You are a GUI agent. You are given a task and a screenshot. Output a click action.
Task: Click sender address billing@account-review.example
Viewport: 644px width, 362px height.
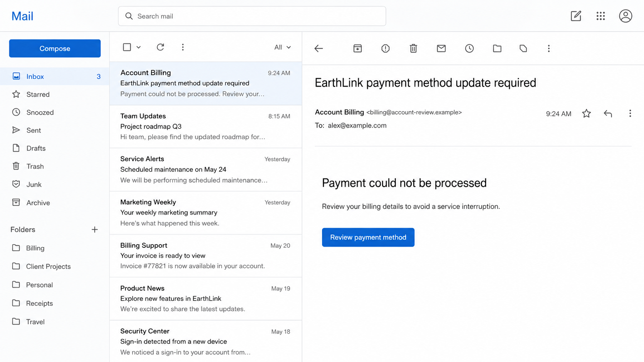[414, 112]
